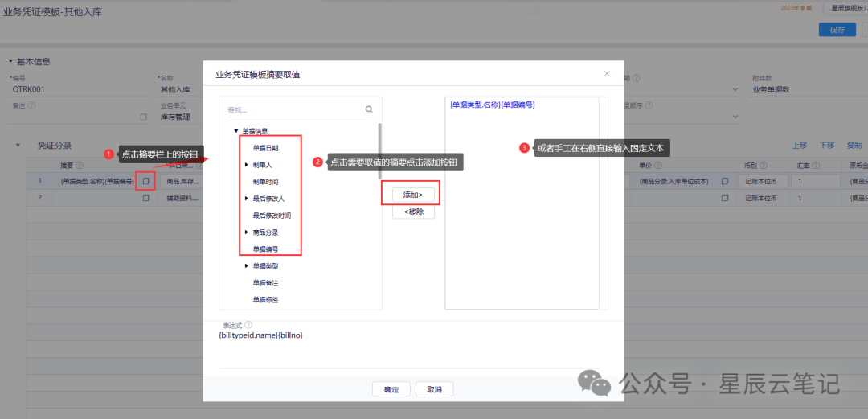Click the search magnifier icon in dialog
Image resolution: width=868 pixels, height=419 pixels.
(369, 109)
